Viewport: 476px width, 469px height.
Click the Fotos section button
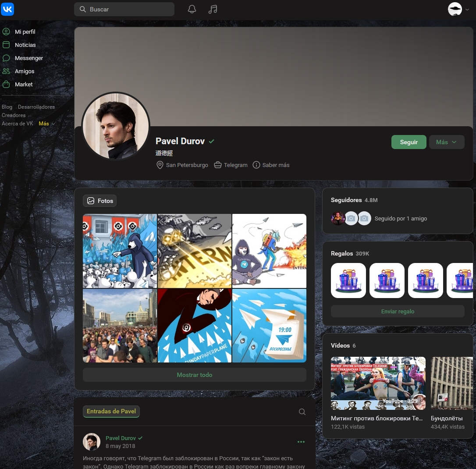pyautogui.click(x=99, y=201)
